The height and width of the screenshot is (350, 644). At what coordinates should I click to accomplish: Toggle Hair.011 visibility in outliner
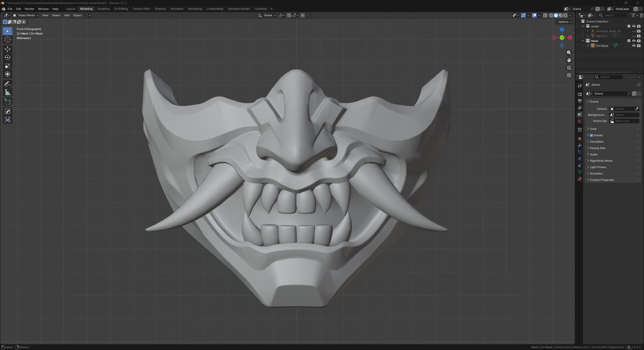click(x=634, y=36)
